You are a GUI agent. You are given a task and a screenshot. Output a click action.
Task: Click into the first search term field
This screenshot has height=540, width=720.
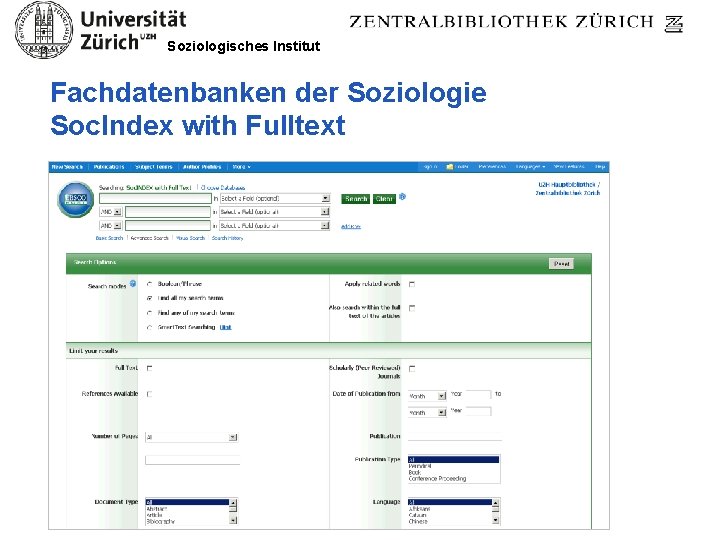[155, 198]
